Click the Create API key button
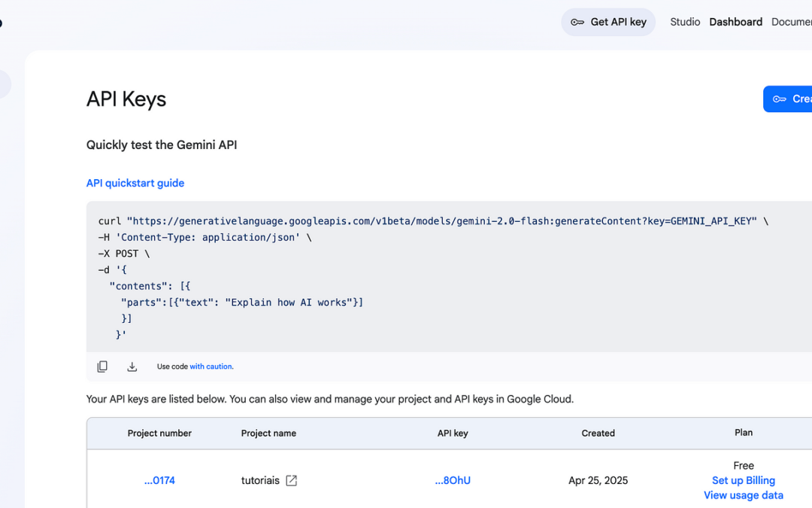Screen dimensions: 812x508 pyautogui.click(x=788, y=99)
